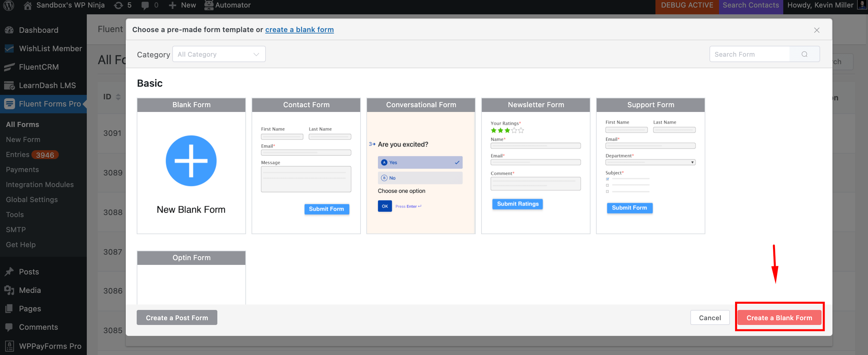868x355 pixels.
Task: Open the comments bubble icon in admin bar
Action: [145, 5]
